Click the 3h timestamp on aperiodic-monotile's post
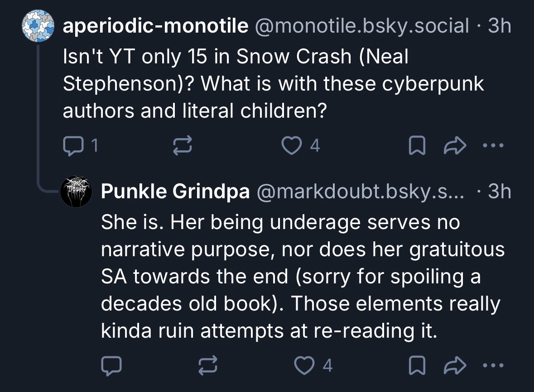The height and width of the screenshot is (392, 534). (499, 26)
